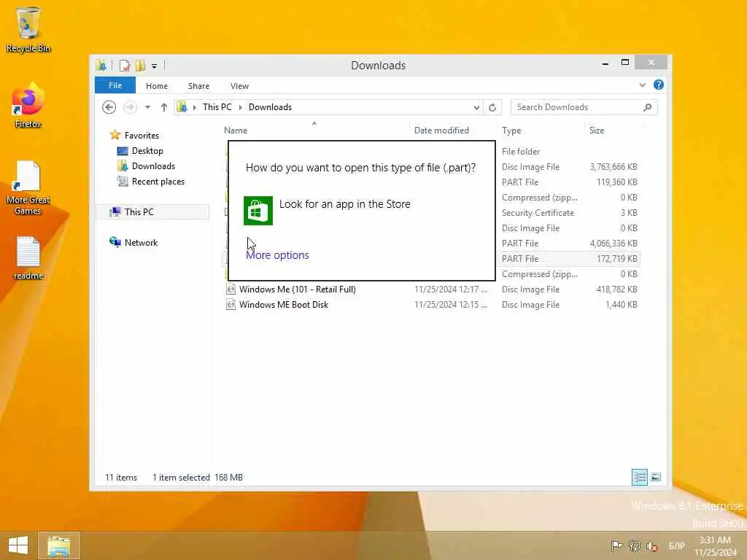This screenshot has width=747, height=560.
Task: Select Network in the navigation pane
Action: 141,242
